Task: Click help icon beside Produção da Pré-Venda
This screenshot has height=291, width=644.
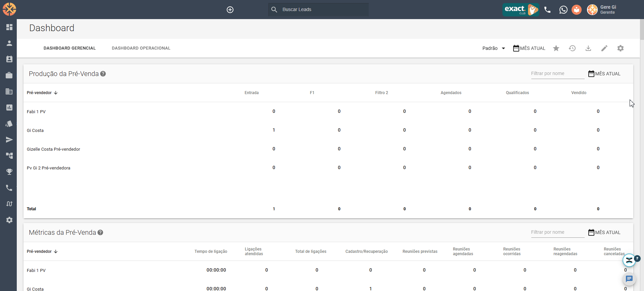Action: pyautogui.click(x=103, y=74)
